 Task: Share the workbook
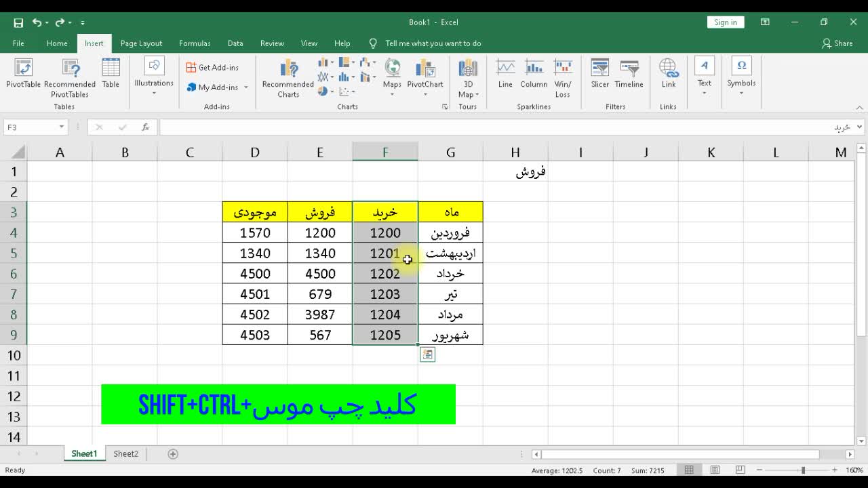[837, 43]
